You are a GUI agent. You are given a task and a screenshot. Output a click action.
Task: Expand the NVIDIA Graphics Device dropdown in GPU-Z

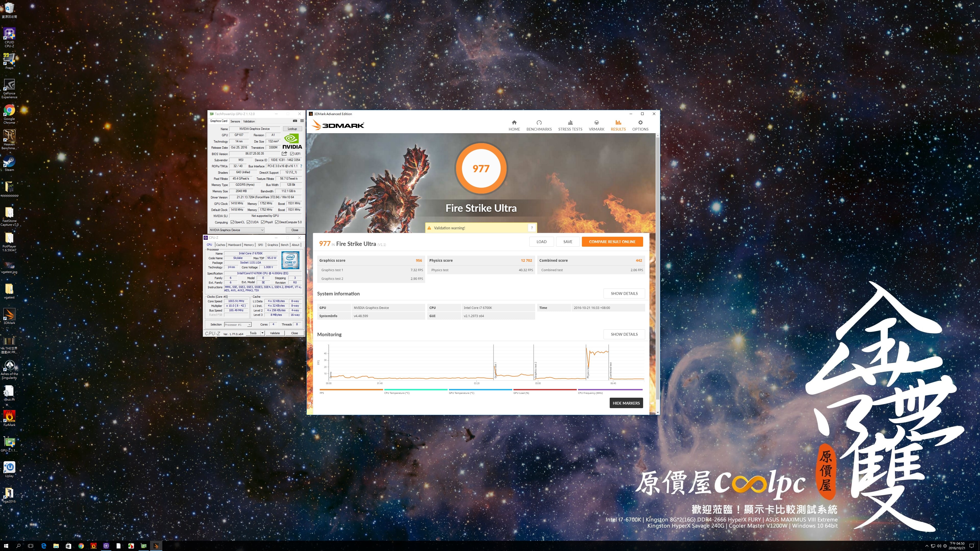coord(236,230)
